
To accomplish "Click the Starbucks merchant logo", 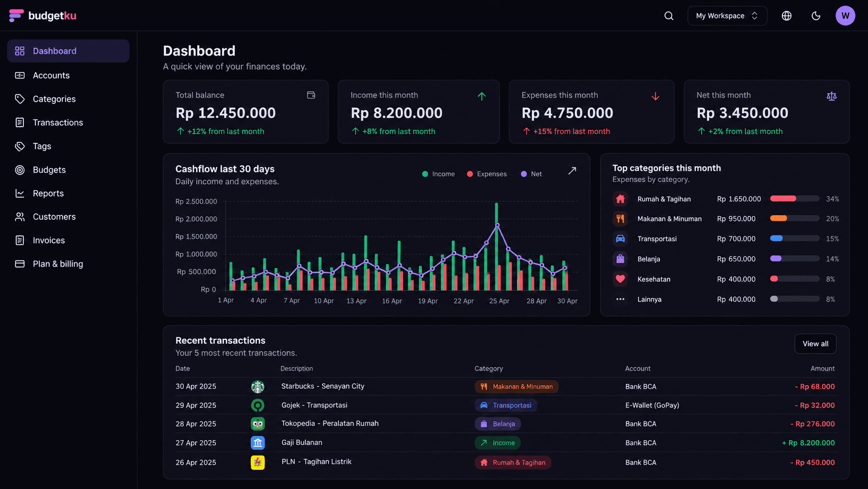I will pyautogui.click(x=257, y=387).
